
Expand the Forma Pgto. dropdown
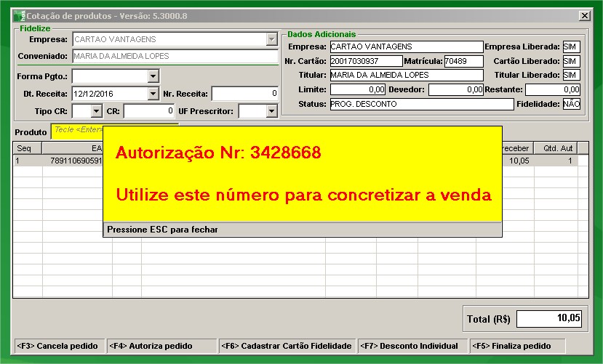[153, 76]
